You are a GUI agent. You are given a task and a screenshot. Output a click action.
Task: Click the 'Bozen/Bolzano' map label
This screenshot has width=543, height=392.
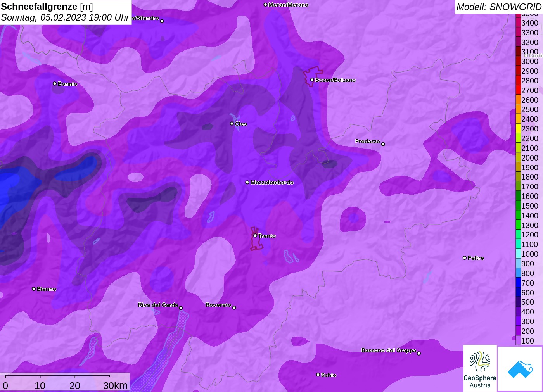(x=335, y=80)
